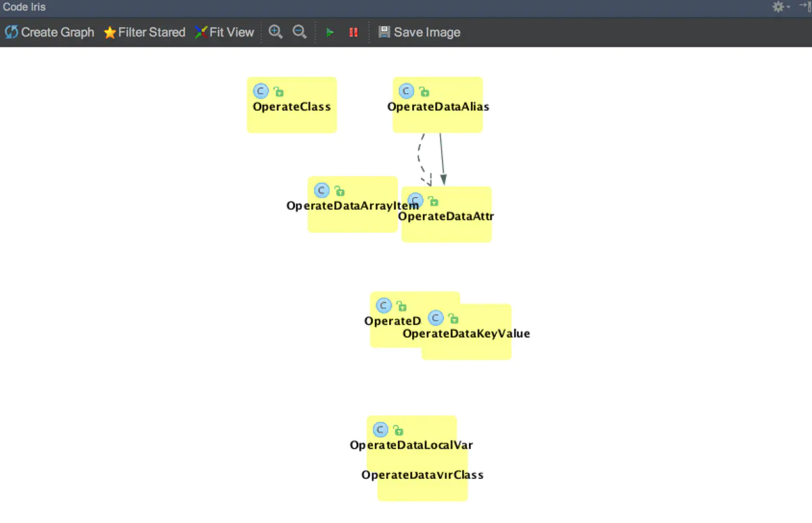Click the hide-panel arrow in top-right corner

point(804,7)
